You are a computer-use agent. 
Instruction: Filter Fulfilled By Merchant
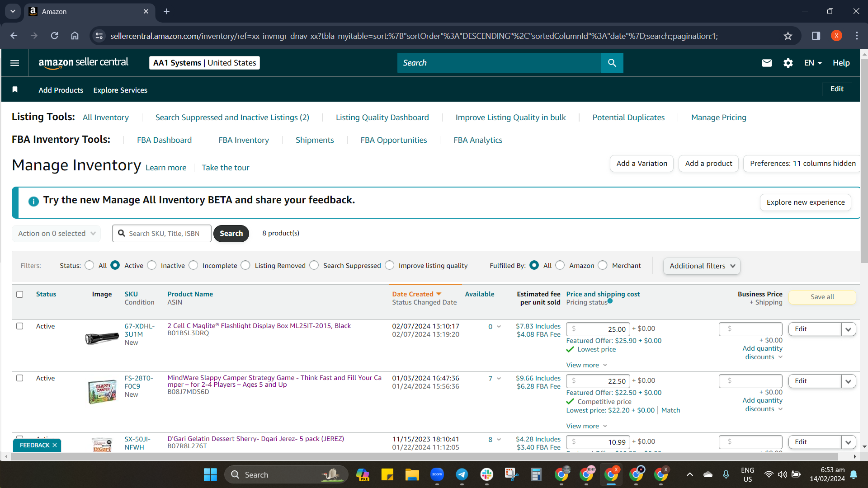click(603, 265)
